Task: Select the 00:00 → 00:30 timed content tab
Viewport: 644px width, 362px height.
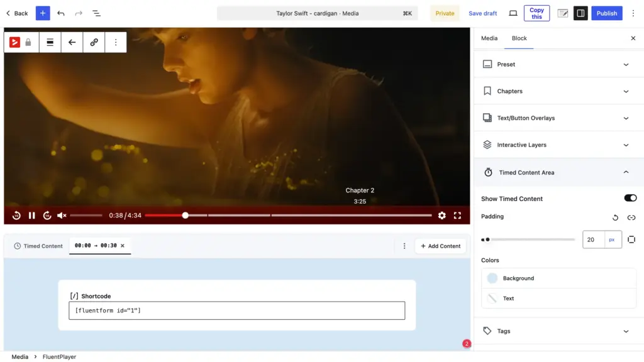Action: 96,246
